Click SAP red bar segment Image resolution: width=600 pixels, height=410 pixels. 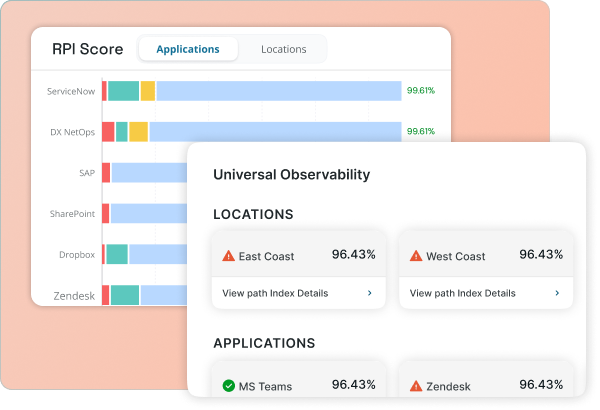click(106, 173)
